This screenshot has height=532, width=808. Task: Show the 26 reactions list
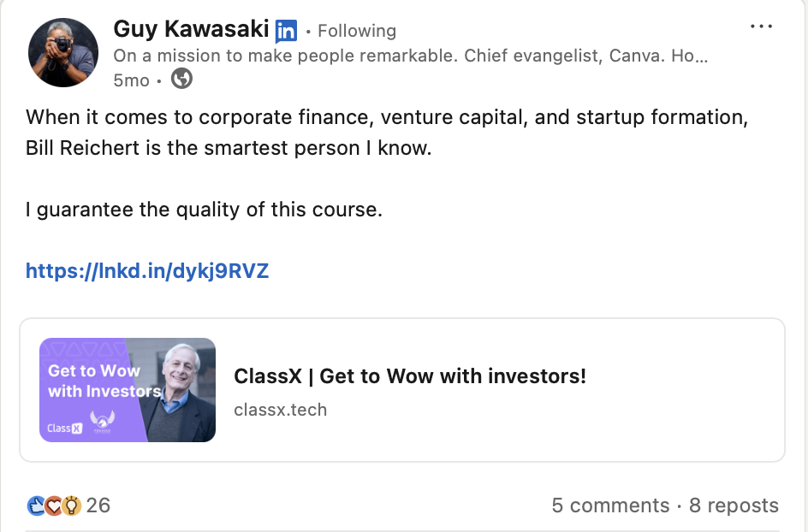tap(98, 505)
